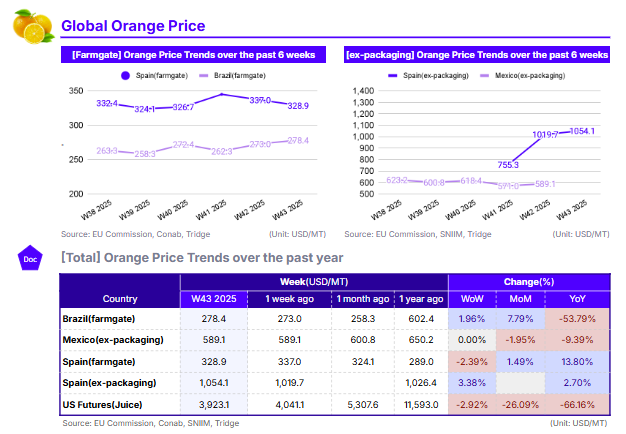Click the Country column header

tap(120, 299)
